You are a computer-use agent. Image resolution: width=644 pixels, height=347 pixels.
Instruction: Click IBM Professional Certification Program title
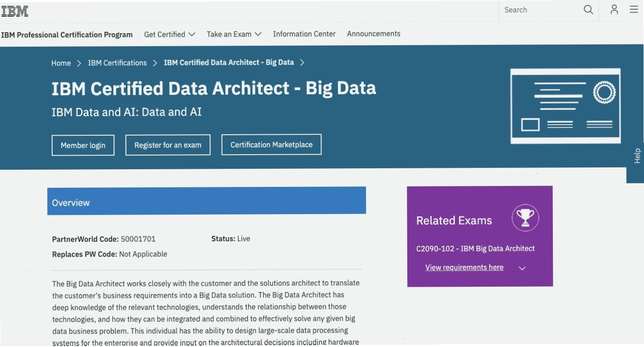(67, 35)
